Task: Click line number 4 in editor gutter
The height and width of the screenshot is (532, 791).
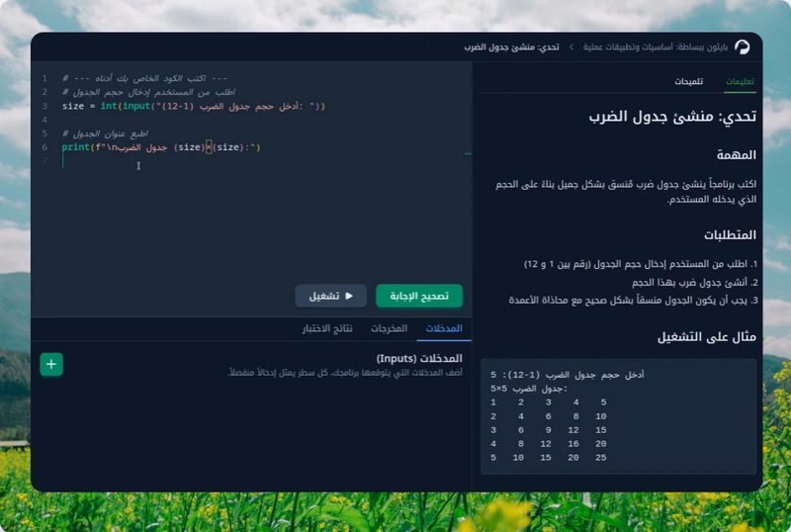Action: pos(44,120)
